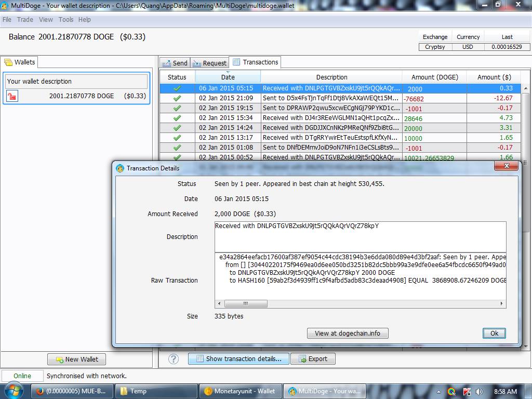Open the Trade menu
532x399 pixels.
pos(25,20)
